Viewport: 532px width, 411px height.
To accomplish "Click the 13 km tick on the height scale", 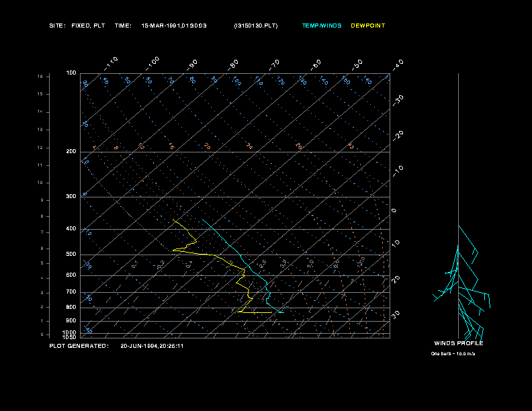I will [40, 130].
